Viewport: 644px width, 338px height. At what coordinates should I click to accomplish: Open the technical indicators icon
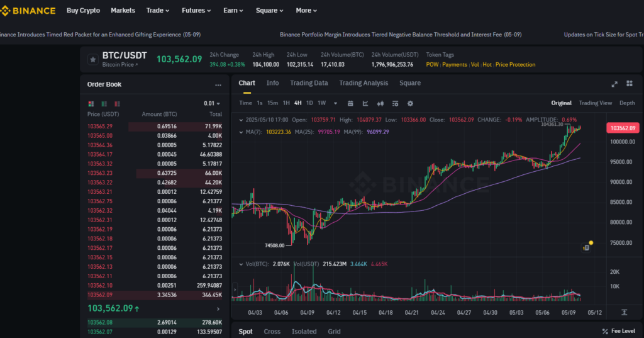pyautogui.click(x=365, y=104)
